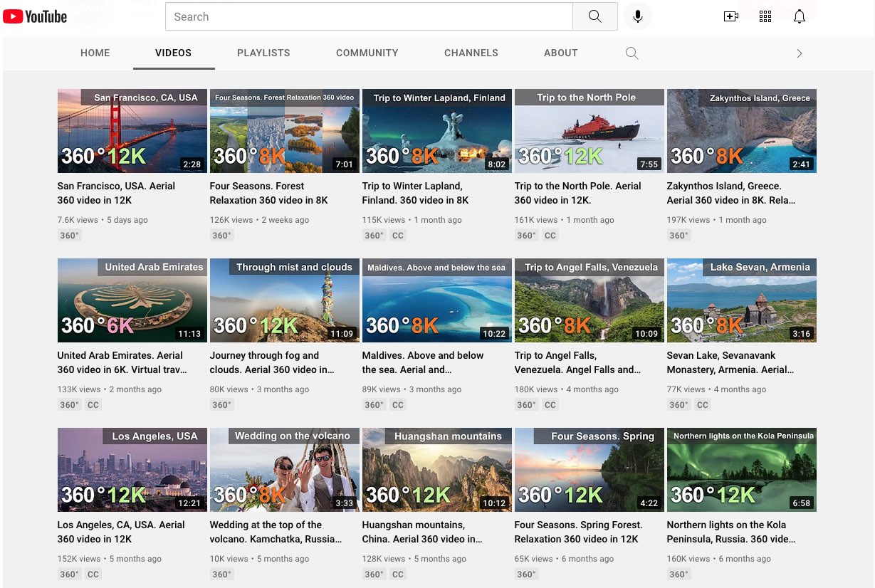Switch to the Playlists tab
The image size is (875, 588).
pos(263,53)
